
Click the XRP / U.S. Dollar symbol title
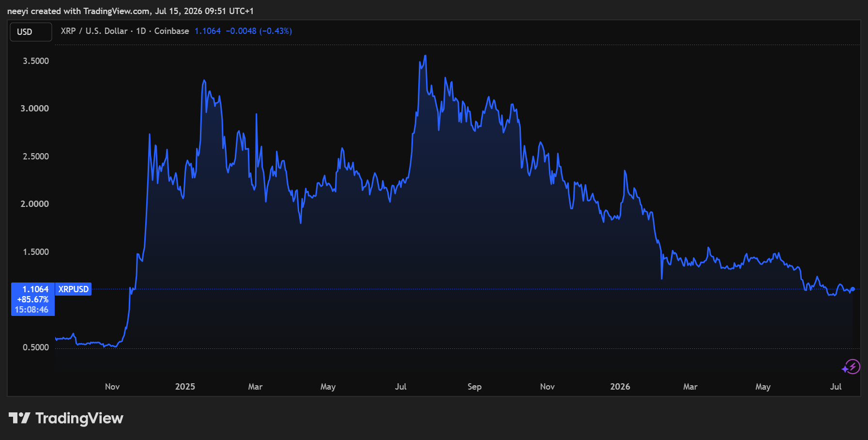tap(94, 31)
